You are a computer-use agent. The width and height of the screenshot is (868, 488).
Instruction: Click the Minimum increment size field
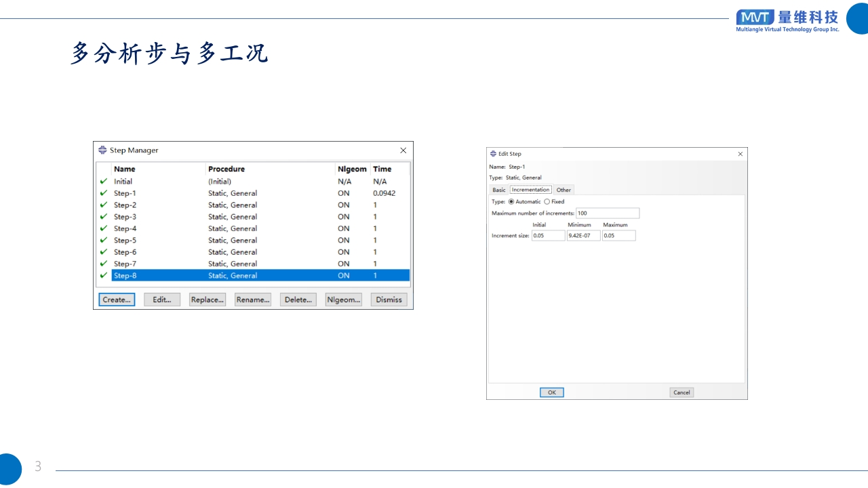583,236
